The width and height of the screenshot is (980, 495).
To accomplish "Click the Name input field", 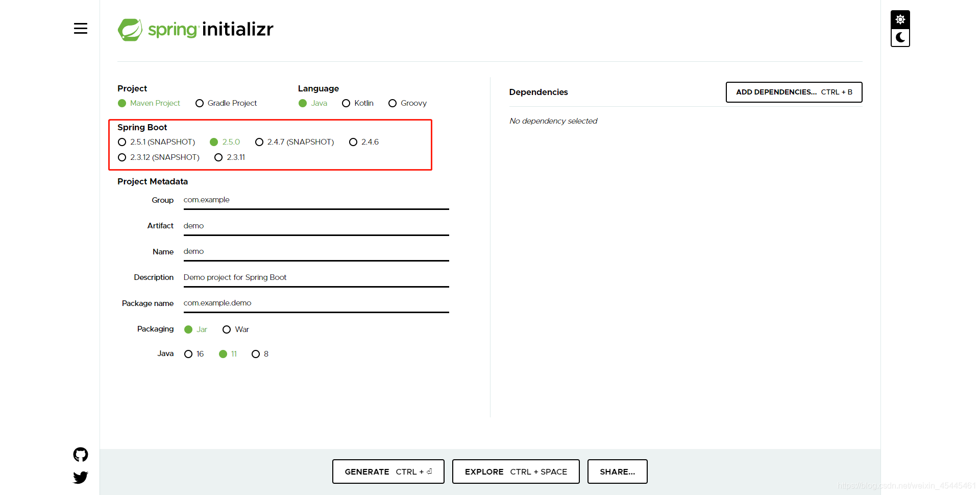I will click(316, 252).
